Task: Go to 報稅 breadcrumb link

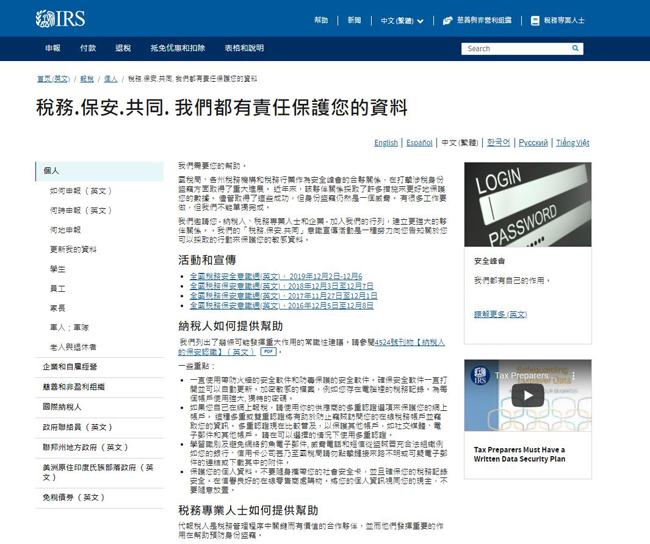Action: pos(87,79)
